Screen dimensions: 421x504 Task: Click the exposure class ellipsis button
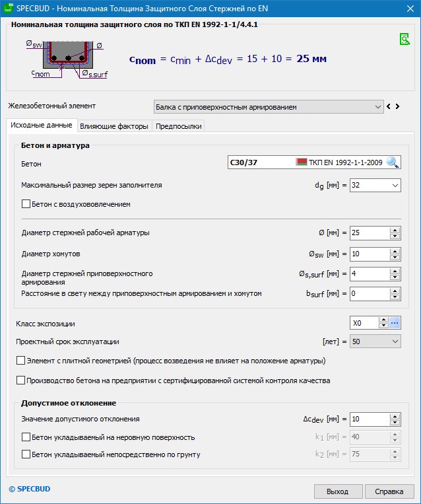[395, 323]
